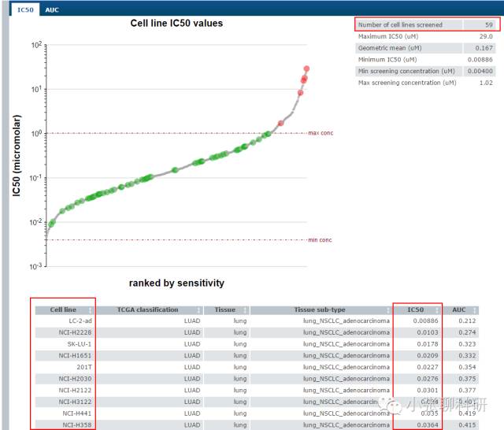Sort by Tissue column sort icon
This screenshot has height=430, width=504.
(x=245, y=310)
